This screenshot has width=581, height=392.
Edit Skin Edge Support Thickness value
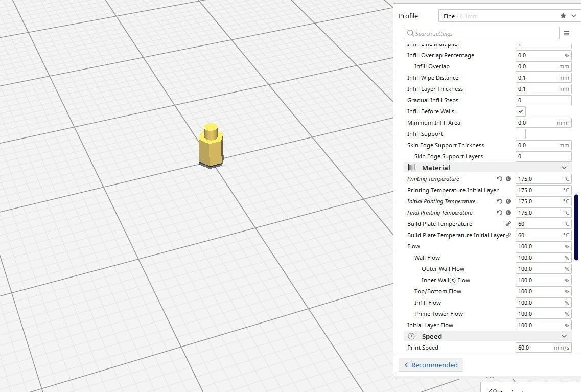coord(543,145)
